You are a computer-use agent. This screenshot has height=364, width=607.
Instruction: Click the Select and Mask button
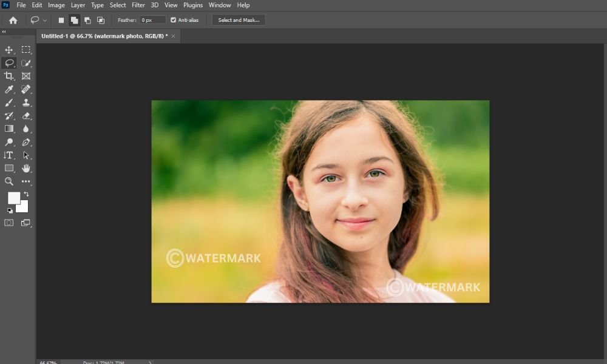coord(239,20)
